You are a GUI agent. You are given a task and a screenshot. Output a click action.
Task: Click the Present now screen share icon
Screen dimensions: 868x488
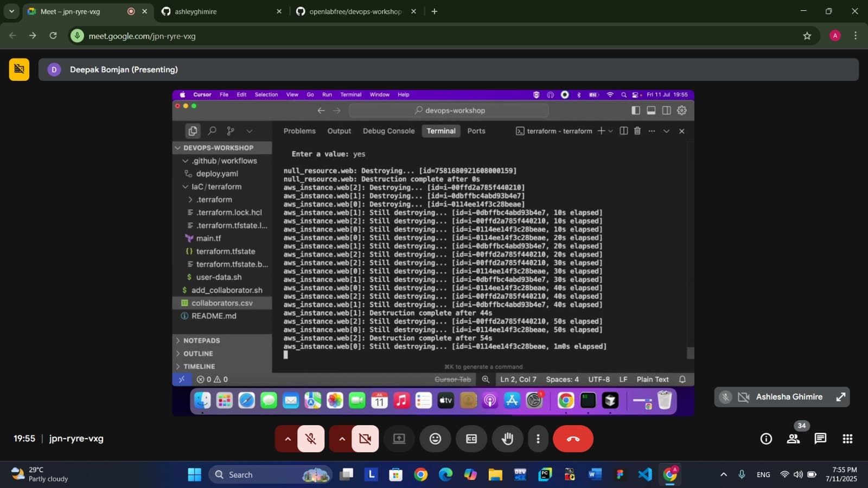coord(399,439)
